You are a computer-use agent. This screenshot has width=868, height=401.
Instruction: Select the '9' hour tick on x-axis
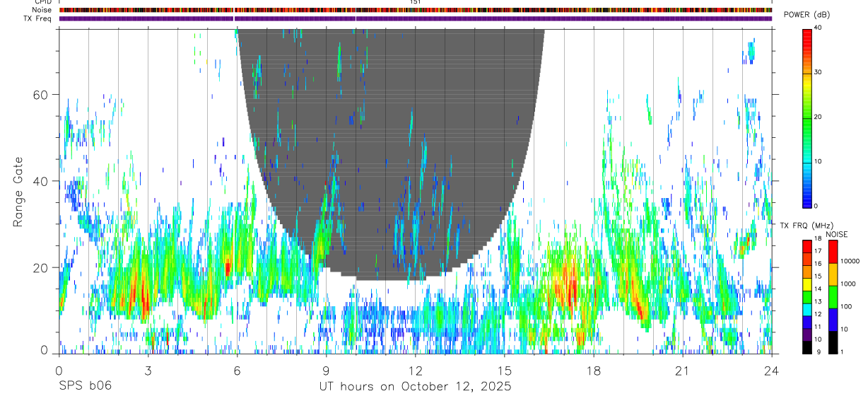tap(326, 370)
